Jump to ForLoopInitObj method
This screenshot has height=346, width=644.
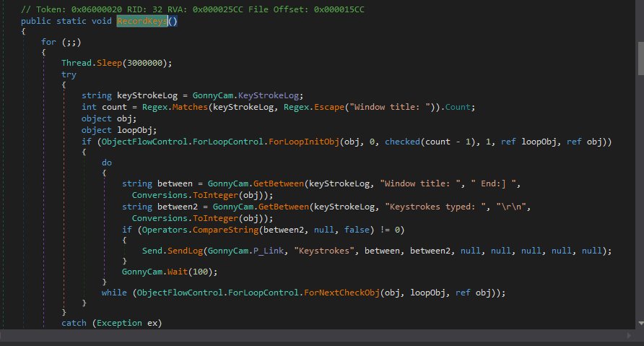point(304,142)
